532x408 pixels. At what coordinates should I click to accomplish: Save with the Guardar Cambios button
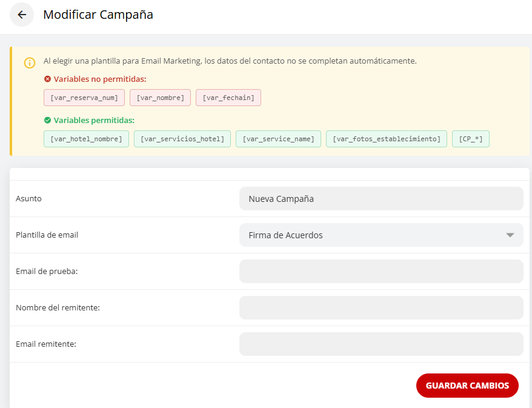(467, 386)
